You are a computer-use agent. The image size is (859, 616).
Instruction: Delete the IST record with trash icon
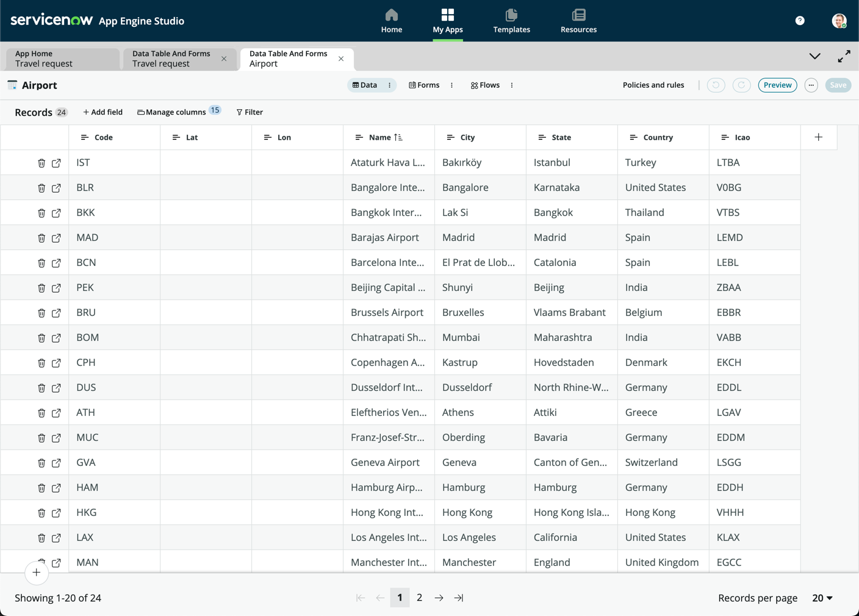point(41,163)
